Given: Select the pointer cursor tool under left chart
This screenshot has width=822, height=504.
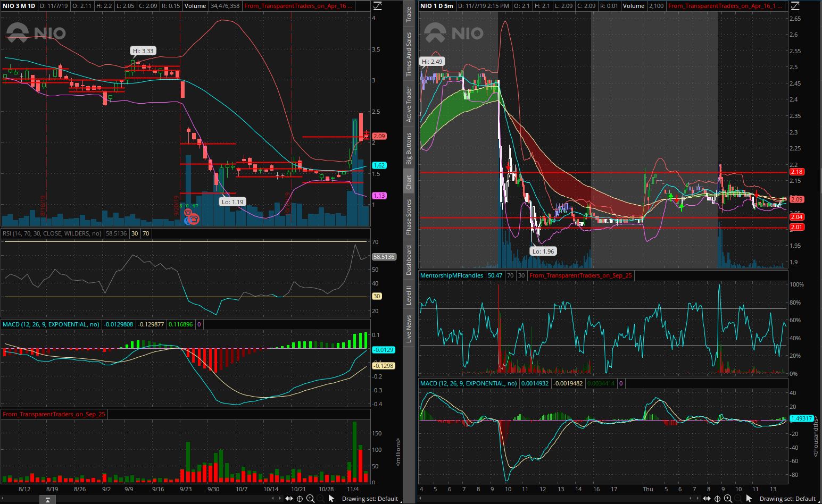Looking at the screenshot, I should coord(331,499).
